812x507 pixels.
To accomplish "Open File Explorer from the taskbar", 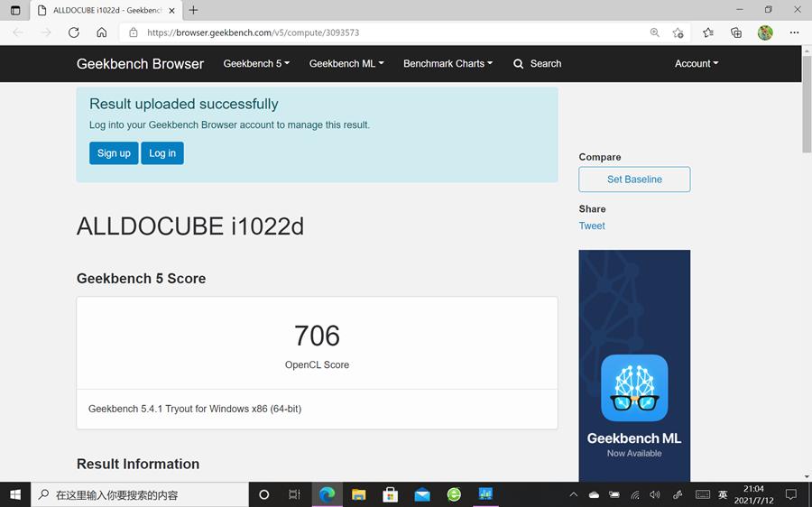I will click(x=358, y=494).
